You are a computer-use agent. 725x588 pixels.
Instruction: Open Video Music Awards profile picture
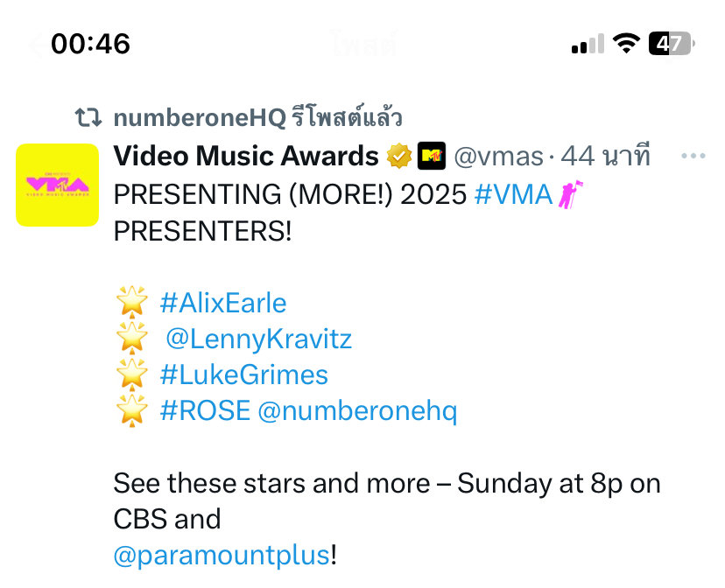[57, 185]
